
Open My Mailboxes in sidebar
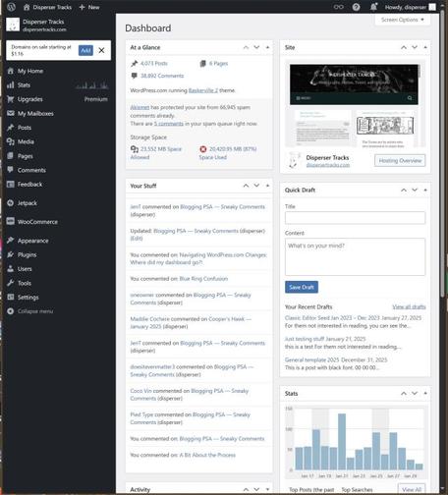pos(35,113)
